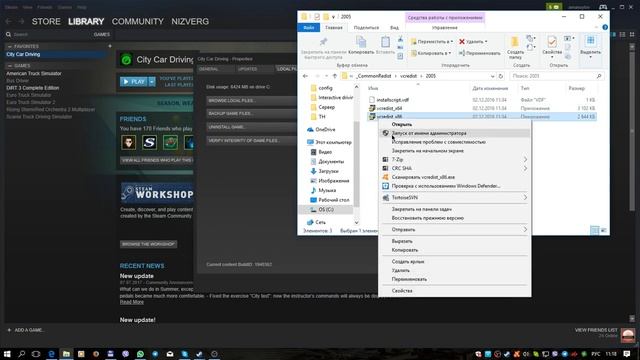Select the installscript.vdf file
This screenshot has height=360, width=640.
(392, 100)
